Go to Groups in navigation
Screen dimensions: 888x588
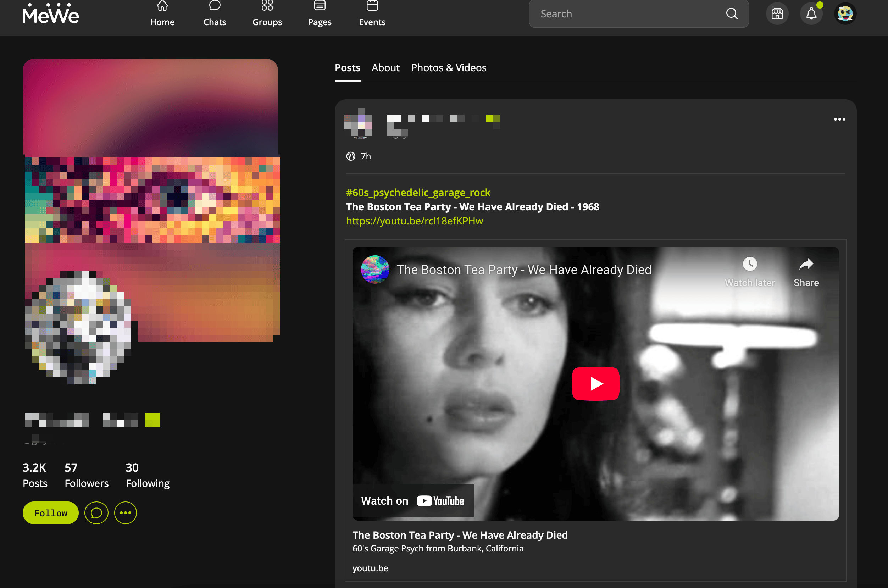267,14
